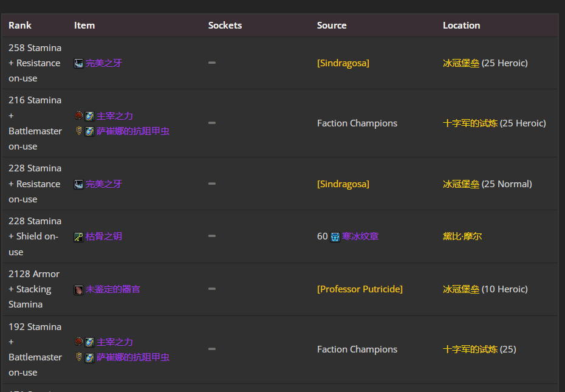Image resolution: width=565 pixels, height=392 pixels.
Task: Click the Sockets column header
Action: click(x=225, y=25)
